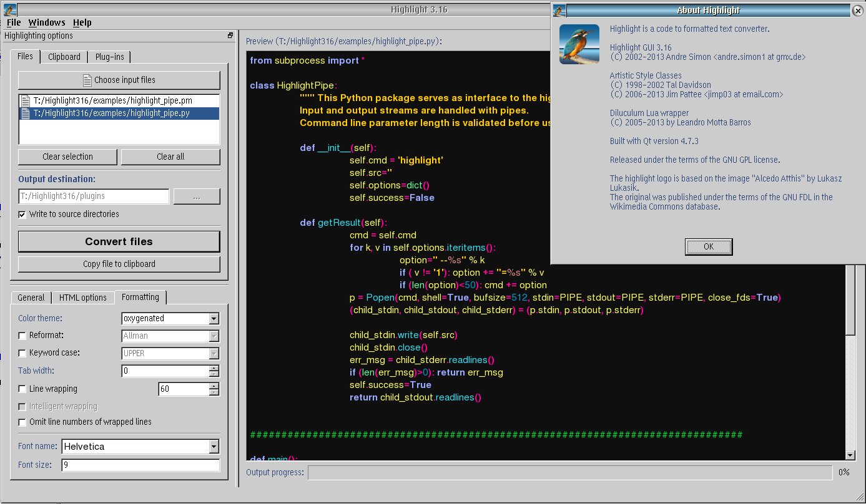Select T:/Highlight316/examples/highlight_pipe.pm in file list
Screen dimensions: 866x504
119,100
